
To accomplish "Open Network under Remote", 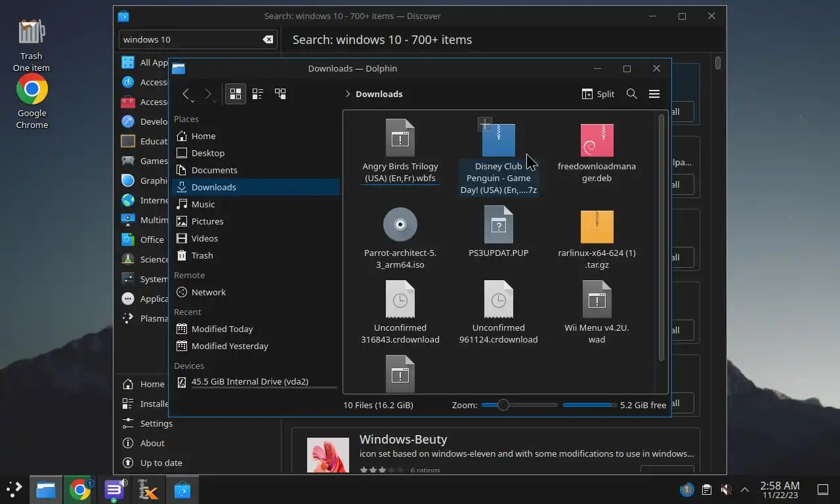I will click(x=256, y=292).
